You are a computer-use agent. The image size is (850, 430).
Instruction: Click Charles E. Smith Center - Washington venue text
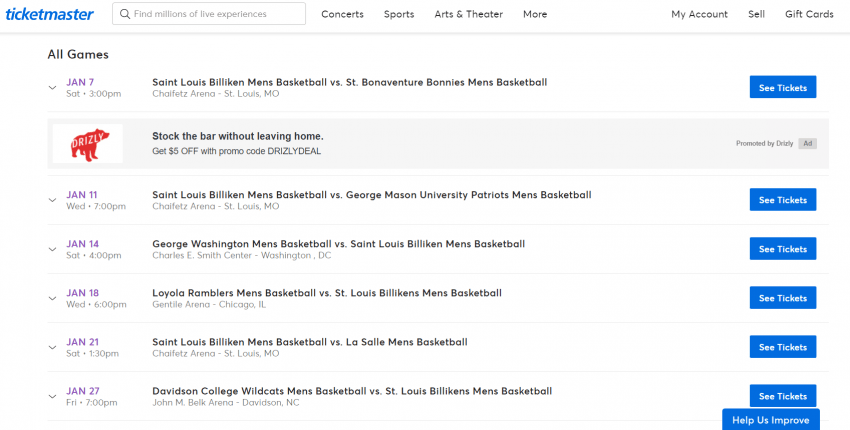tap(241, 255)
